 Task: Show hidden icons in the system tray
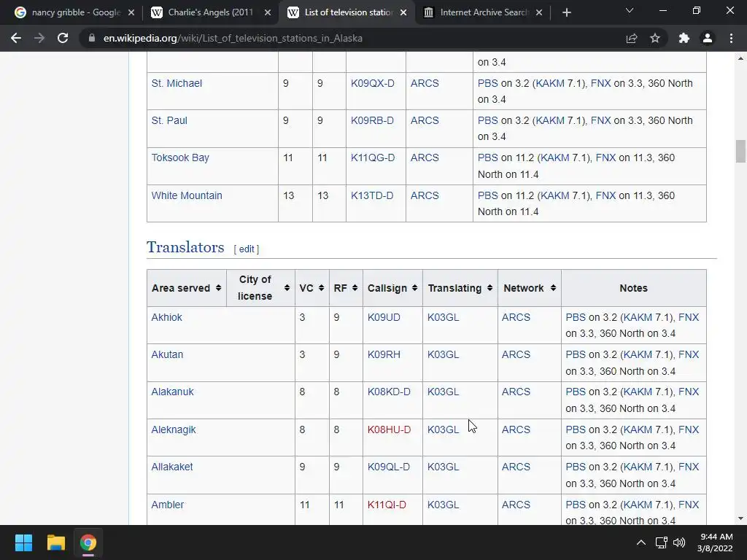point(641,542)
